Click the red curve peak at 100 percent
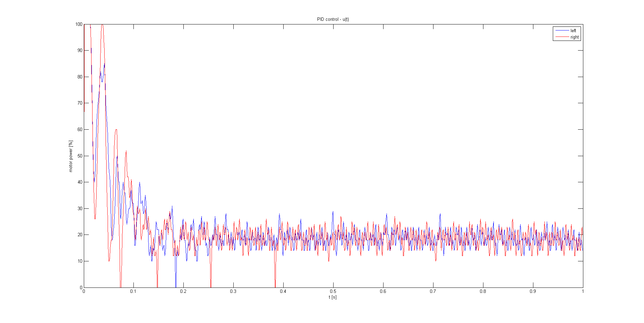 [102, 25]
